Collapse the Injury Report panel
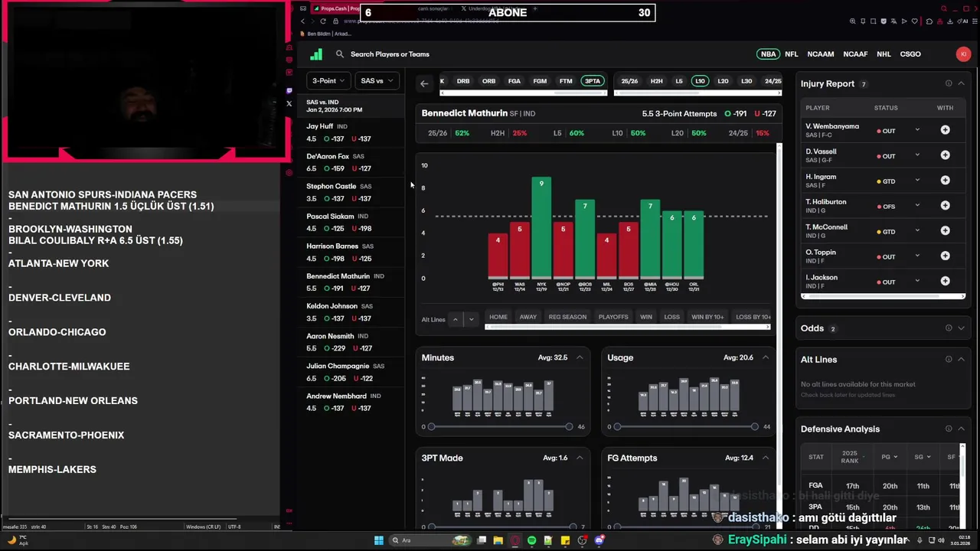The height and width of the screenshot is (551, 980). coord(961,83)
